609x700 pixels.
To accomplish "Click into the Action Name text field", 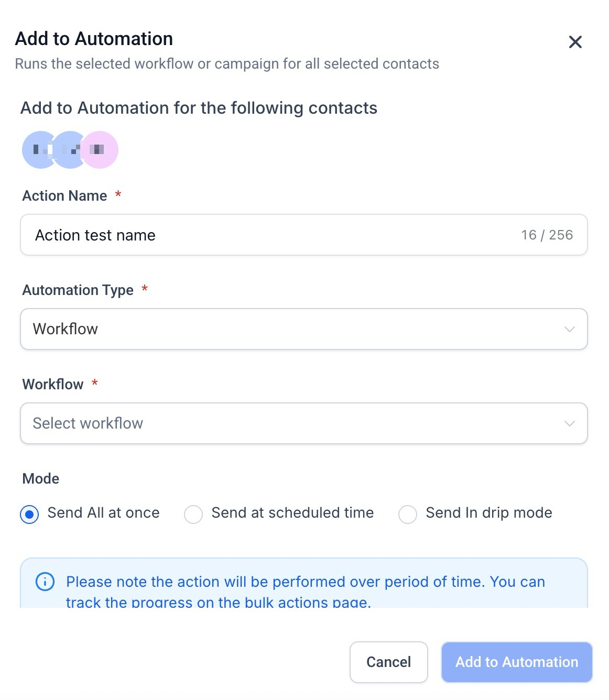I will pyautogui.click(x=262, y=235).
